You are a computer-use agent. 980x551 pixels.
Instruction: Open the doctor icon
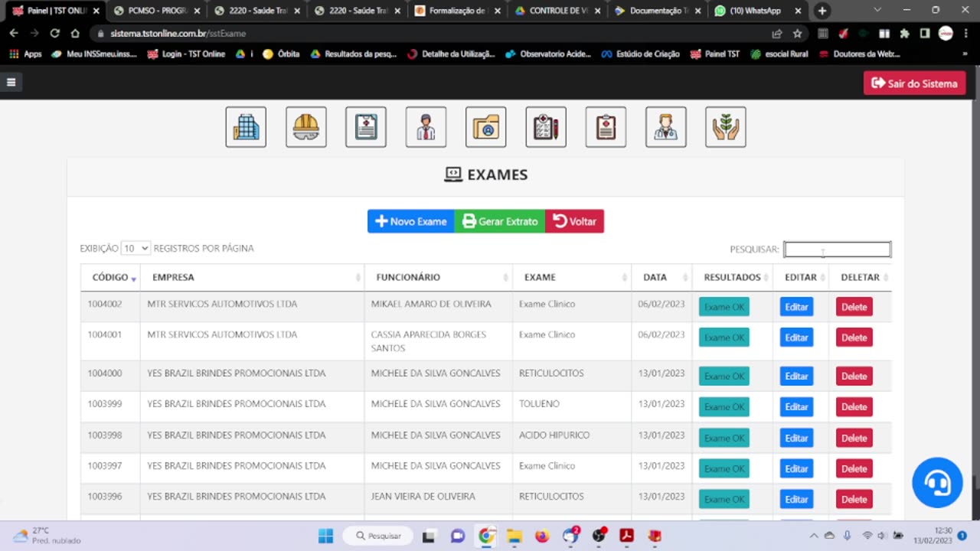pyautogui.click(x=666, y=127)
